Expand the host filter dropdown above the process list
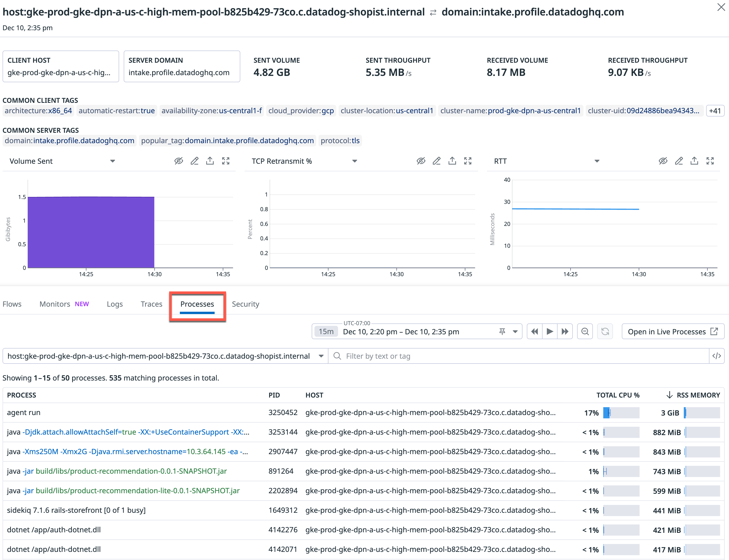 click(x=321, y=356)
